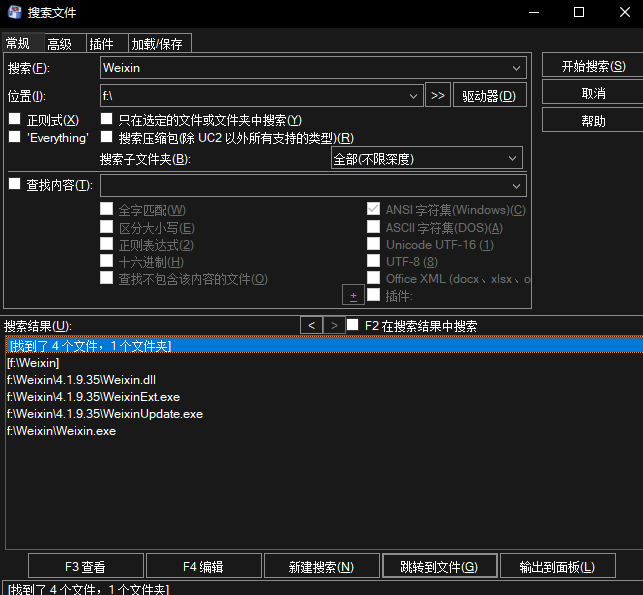
Task: Click the 输出到面板(L) button
Action: point(558,566)
